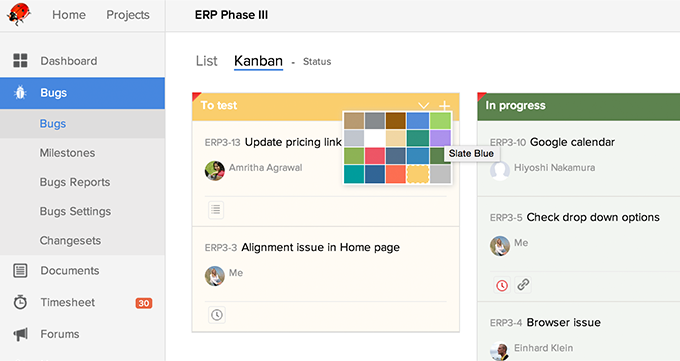
Task: Open the list icon on ERP3-13 card
Action: [216, 210]
